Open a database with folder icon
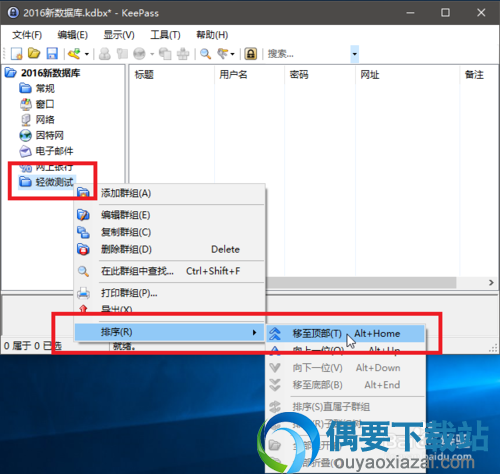 tap(34, 53)
